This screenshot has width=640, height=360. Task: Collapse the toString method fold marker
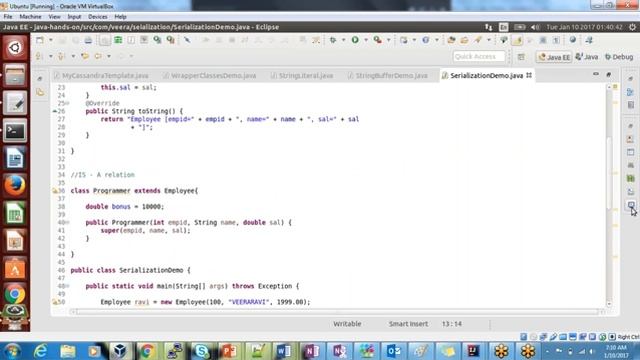[67, 103]
